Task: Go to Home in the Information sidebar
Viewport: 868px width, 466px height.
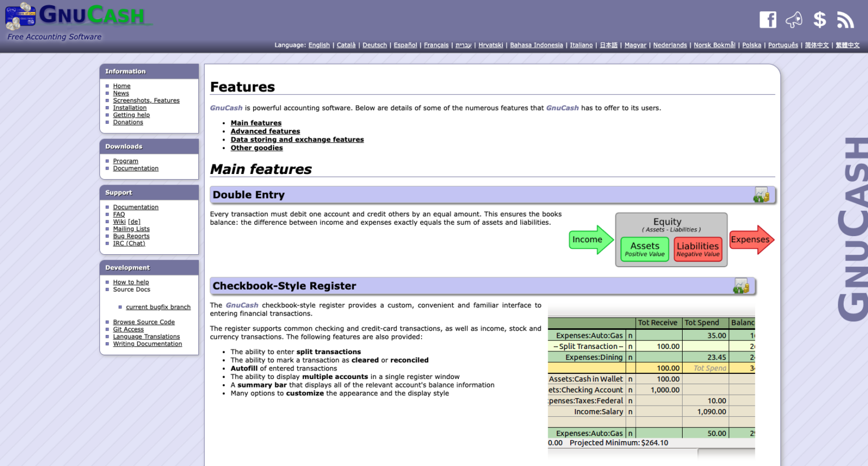Action: (121, 85)
